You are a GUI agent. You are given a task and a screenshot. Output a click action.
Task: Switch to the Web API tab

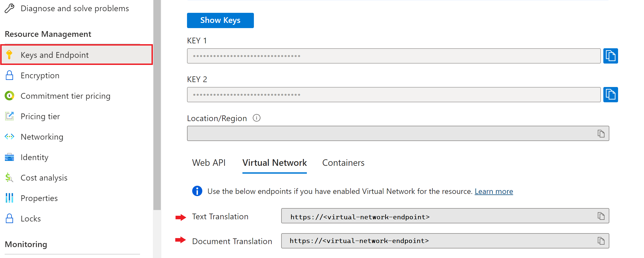(x=209, y=163)
